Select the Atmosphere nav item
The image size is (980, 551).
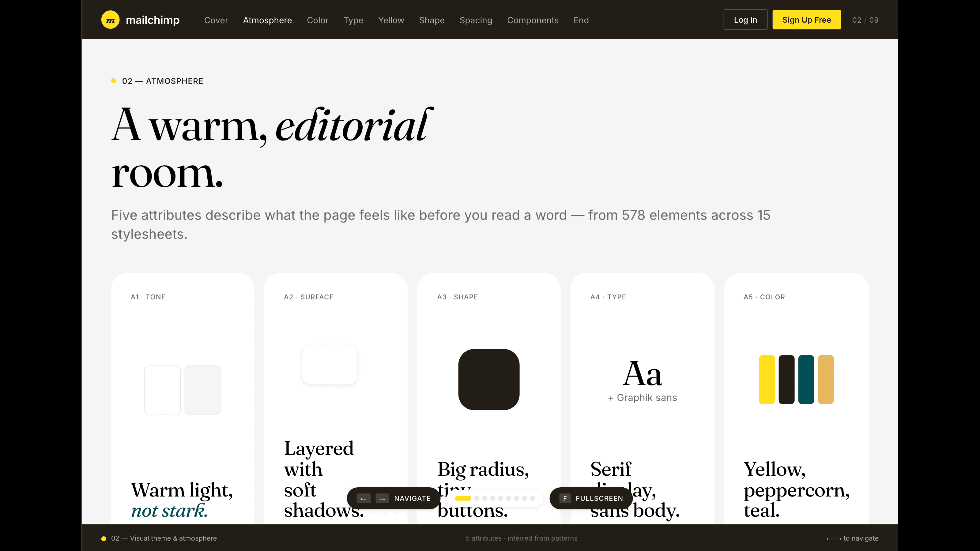(x=267, y=20)
